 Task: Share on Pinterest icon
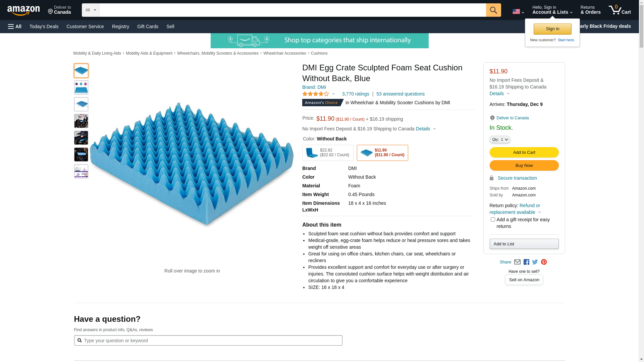click(x=544, y=262)
